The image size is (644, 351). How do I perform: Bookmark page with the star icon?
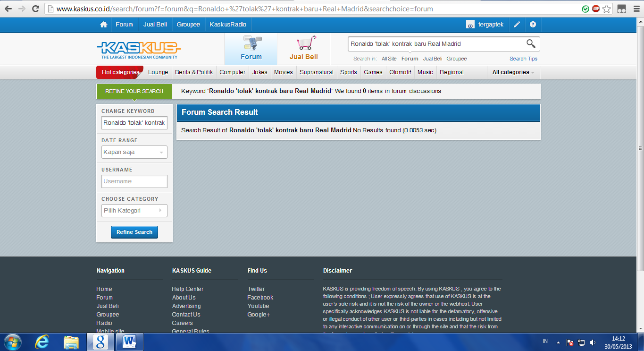[607, 9]
